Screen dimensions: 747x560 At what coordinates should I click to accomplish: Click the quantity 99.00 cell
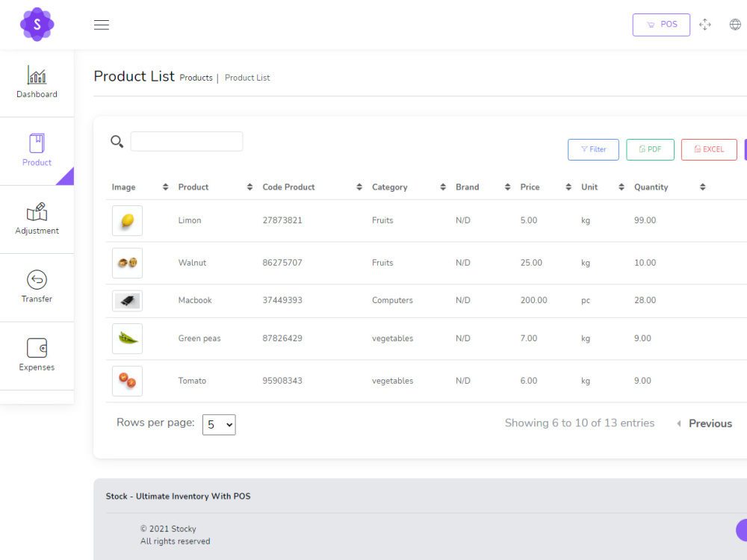click(645, 220)
